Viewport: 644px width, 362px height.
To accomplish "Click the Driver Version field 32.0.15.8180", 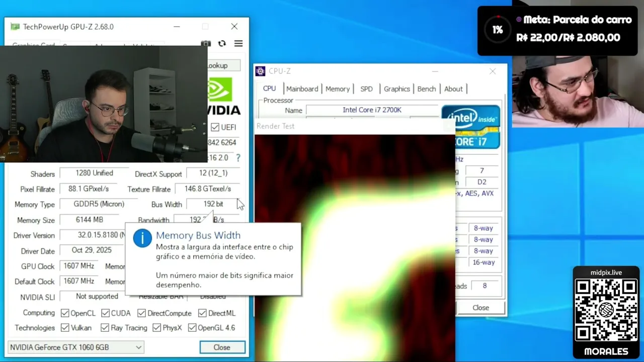I will coord(93,235).
